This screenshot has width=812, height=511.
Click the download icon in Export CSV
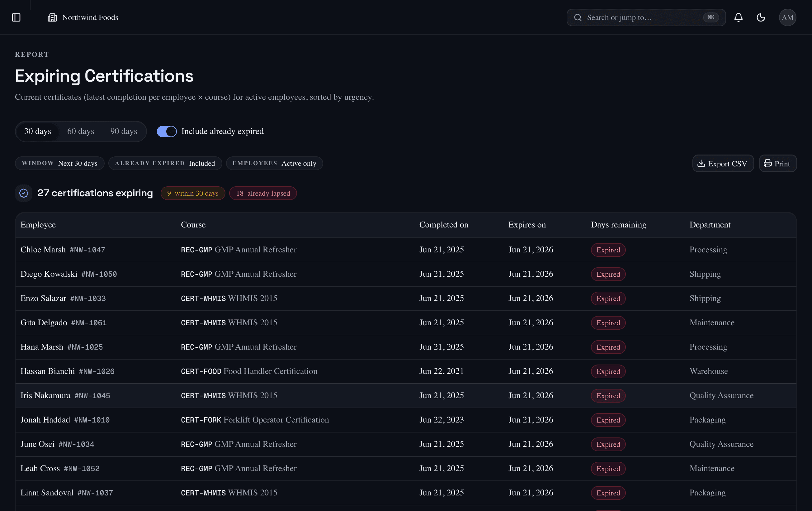tap(701, 163)
